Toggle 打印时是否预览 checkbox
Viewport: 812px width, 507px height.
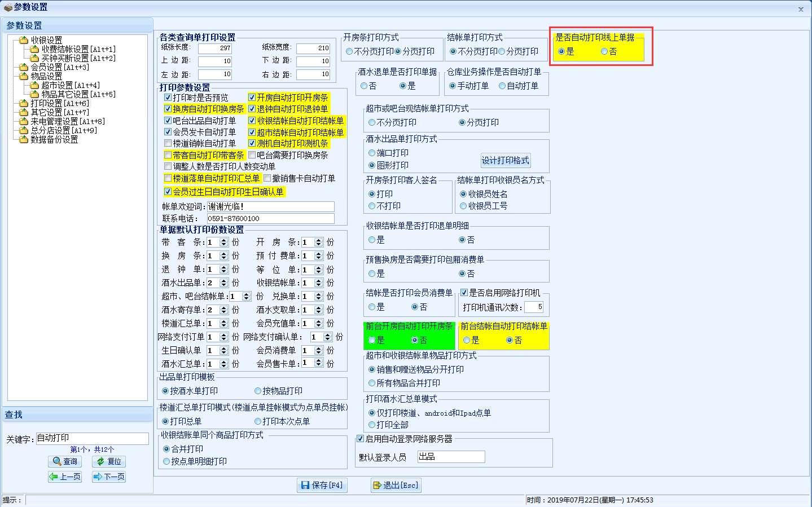coord(168,98)
